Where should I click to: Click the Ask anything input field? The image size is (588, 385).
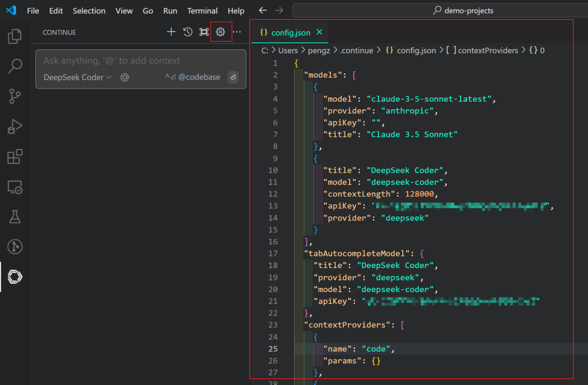click(140, 61)
